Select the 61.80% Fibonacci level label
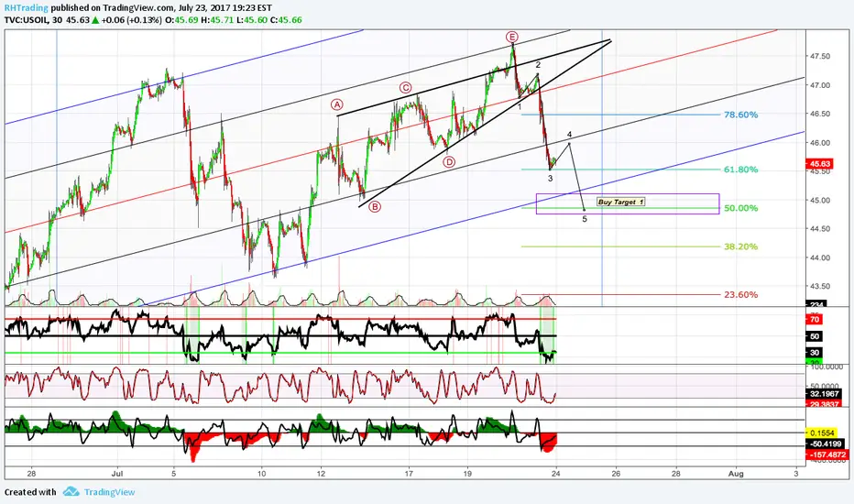 tap(740, 170)
